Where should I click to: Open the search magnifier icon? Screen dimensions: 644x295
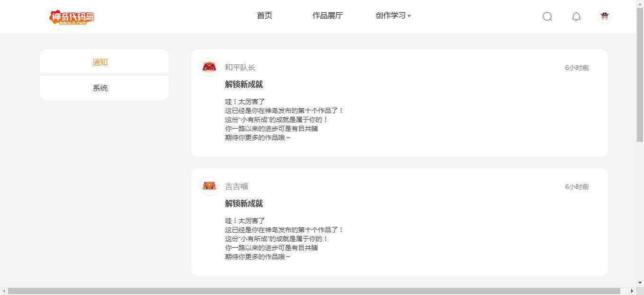547,17
